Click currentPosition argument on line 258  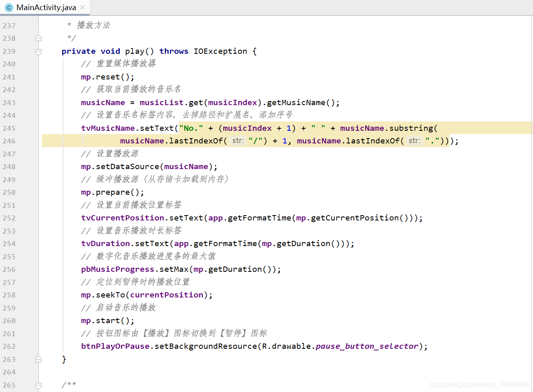[x=167, y=295]
